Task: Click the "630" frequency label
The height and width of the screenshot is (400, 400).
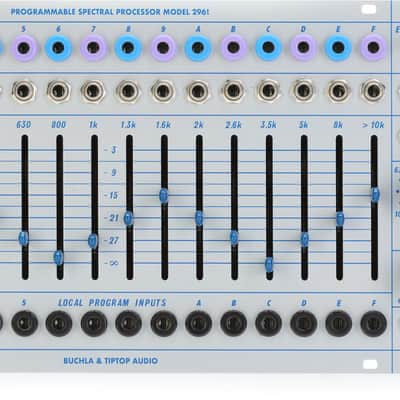Action: point(23,125)
